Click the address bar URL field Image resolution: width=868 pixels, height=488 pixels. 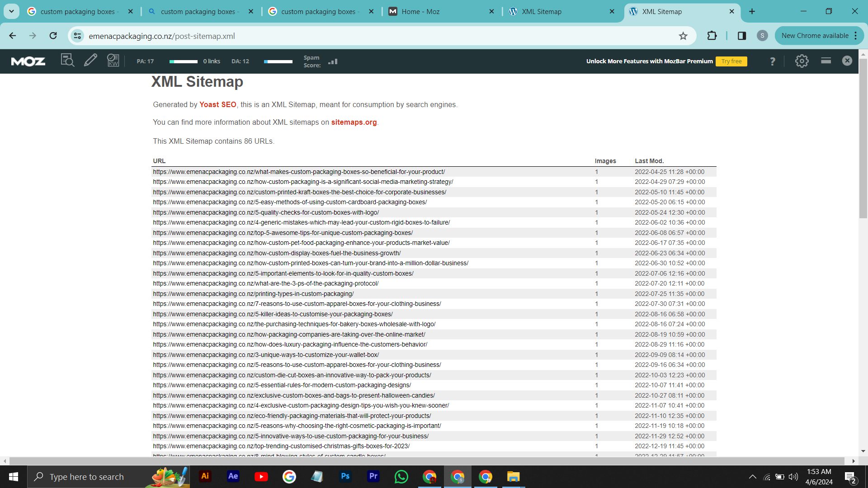click(x=362, y=36)
